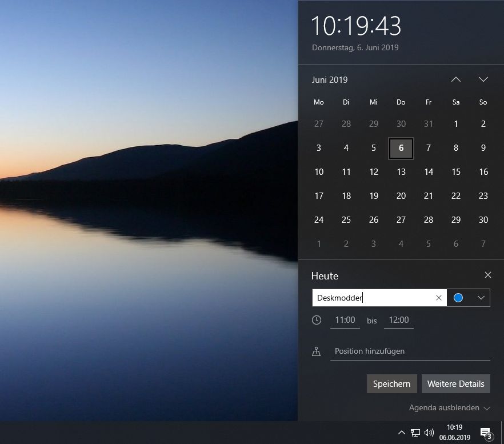Viewport: 504px width, 444px height.
Task: Expand the calendar color dropdown
Action: pos(481,298)
